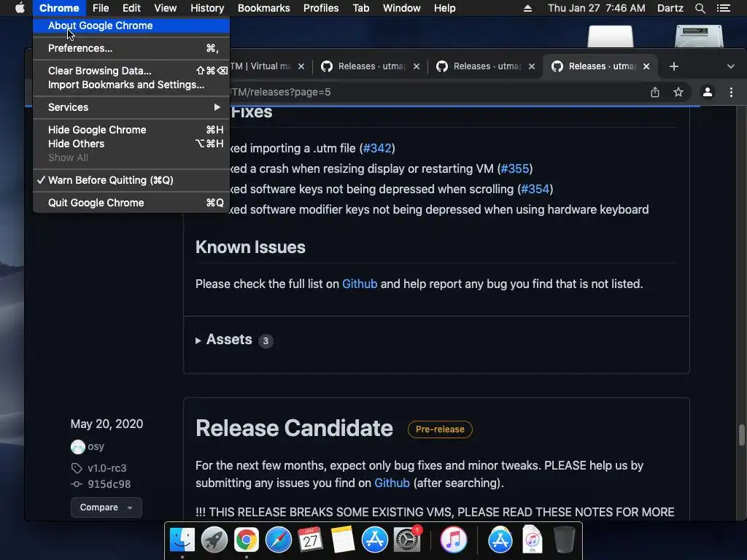Click the Pre-release badge
This screenshot has height=560, width=747.
(x=440, y=429)
